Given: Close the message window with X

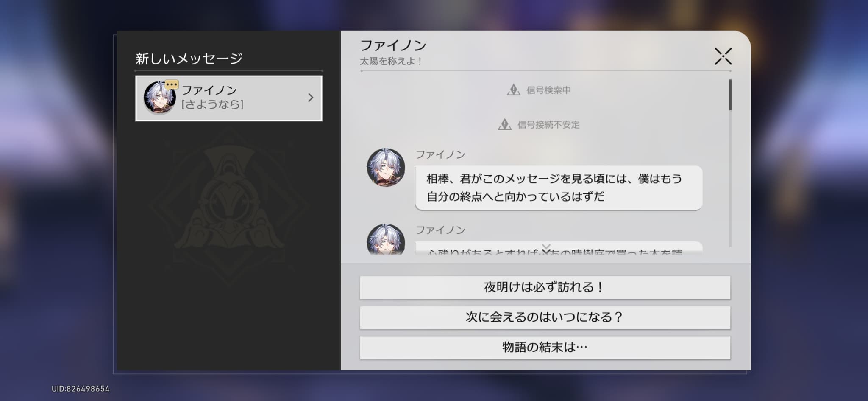Looking at the screenshot, I should (723, 56).
